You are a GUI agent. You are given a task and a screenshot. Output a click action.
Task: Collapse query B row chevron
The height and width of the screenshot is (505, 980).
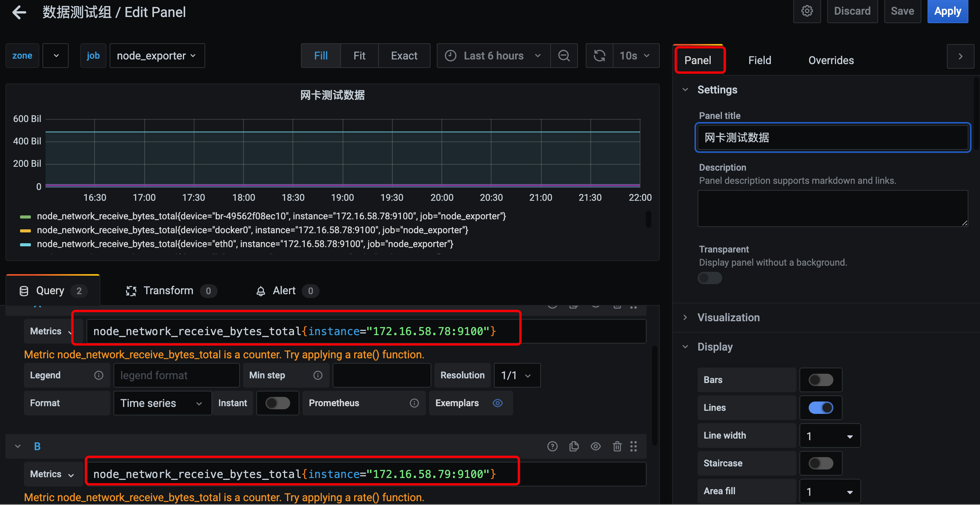pos(18,446)
